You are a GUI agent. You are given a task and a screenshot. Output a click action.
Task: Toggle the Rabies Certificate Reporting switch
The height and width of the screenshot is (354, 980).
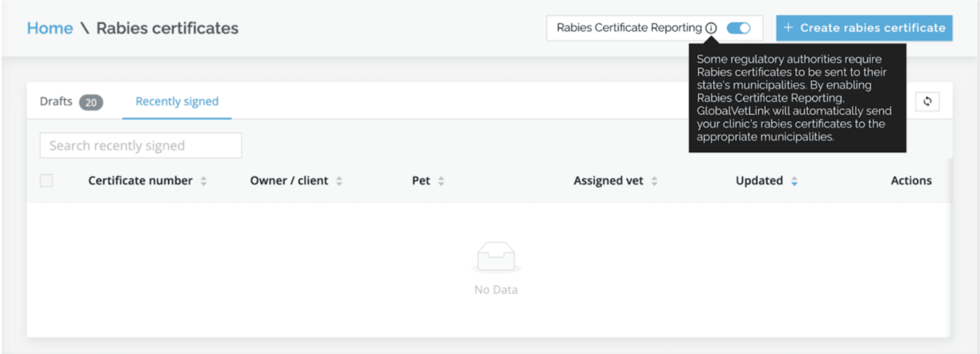[738, 28]
